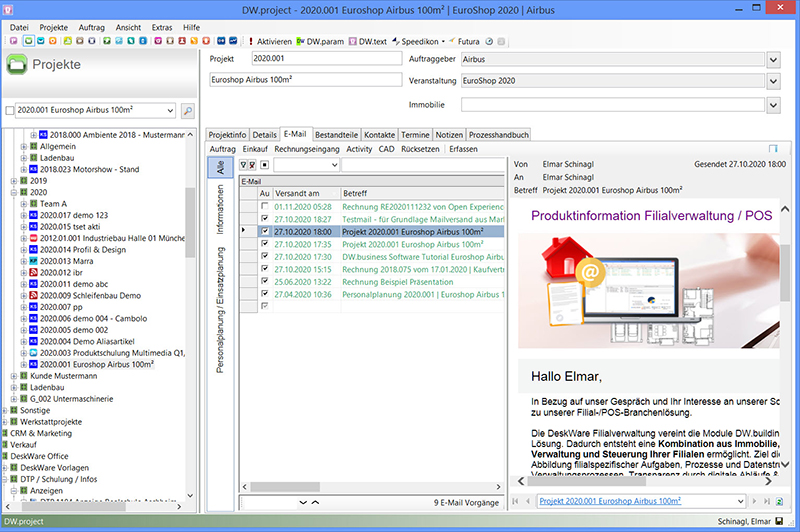Click the green refresh icon beside navigator
800x532 pixels.
(779, 501)
